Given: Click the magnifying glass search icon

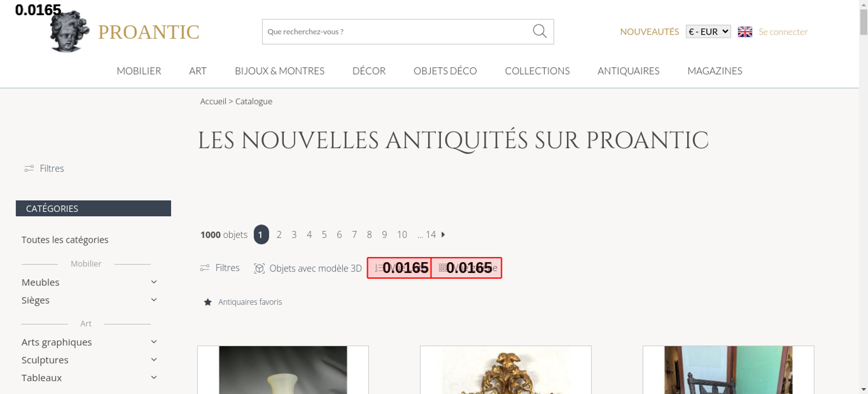Looking at the screenshot, I should [539, 31].
